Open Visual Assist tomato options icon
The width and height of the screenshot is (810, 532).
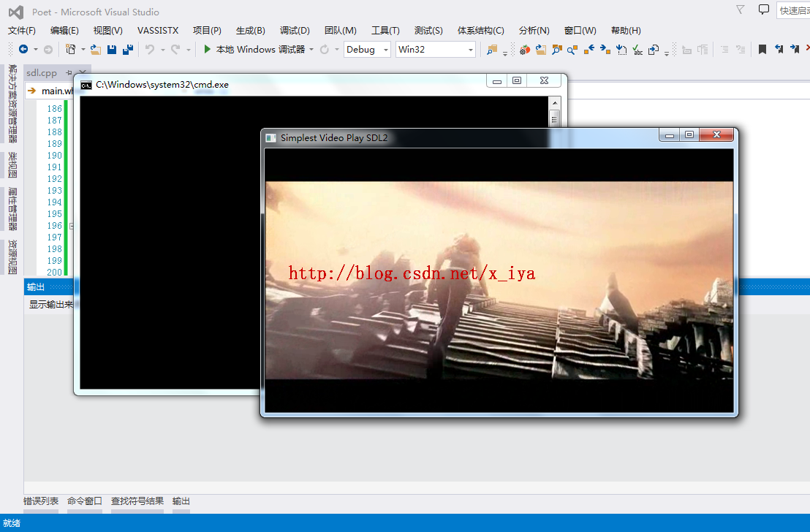(525, 50)
